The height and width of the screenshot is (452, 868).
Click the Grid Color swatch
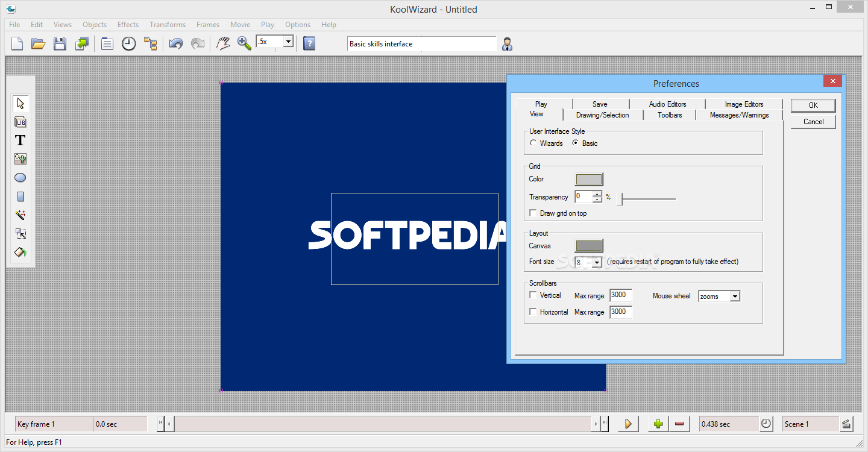589,179
